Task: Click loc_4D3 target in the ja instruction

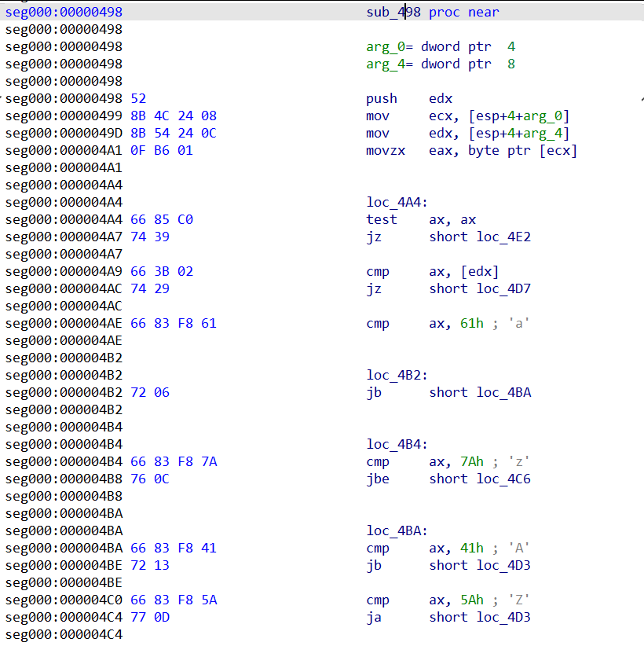Action: click(x=503, y=618)
